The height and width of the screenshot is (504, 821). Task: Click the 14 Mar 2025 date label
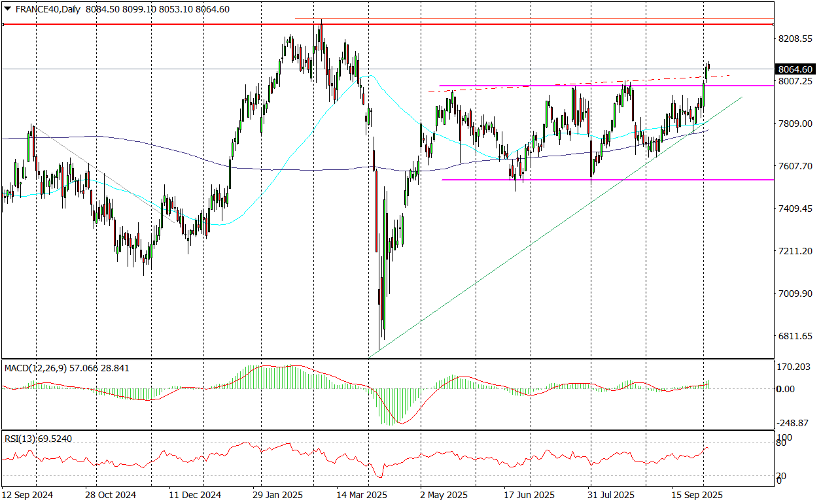pos(361,496)
